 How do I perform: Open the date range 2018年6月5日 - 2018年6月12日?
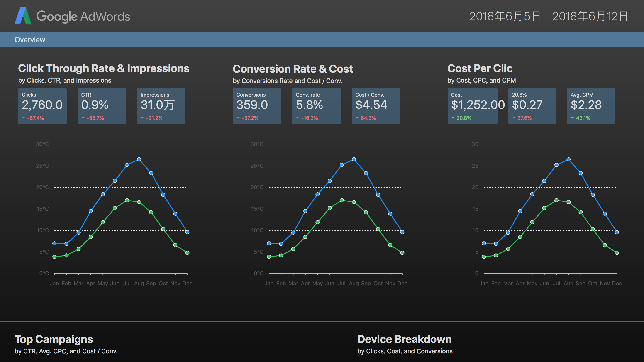(x=549, y=16)
